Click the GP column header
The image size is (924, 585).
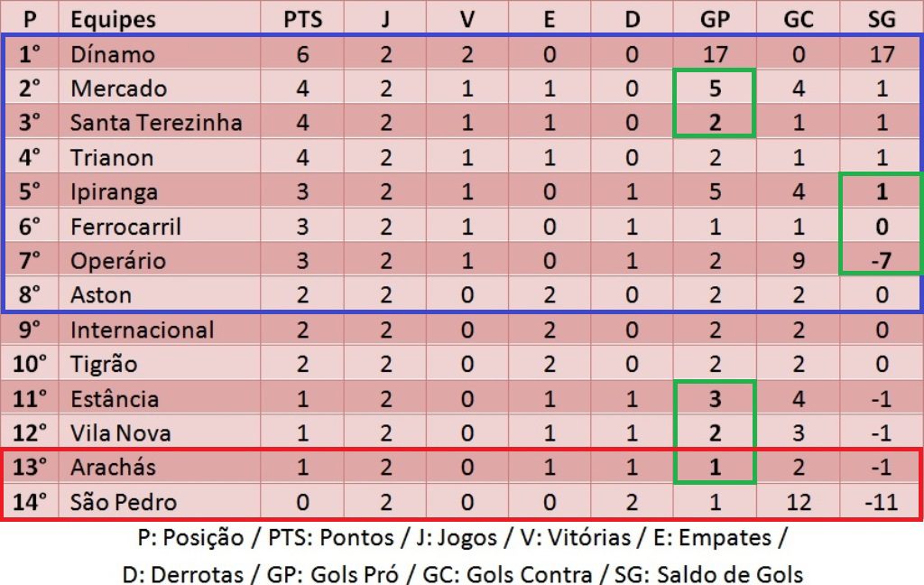(x=715, y=19)
